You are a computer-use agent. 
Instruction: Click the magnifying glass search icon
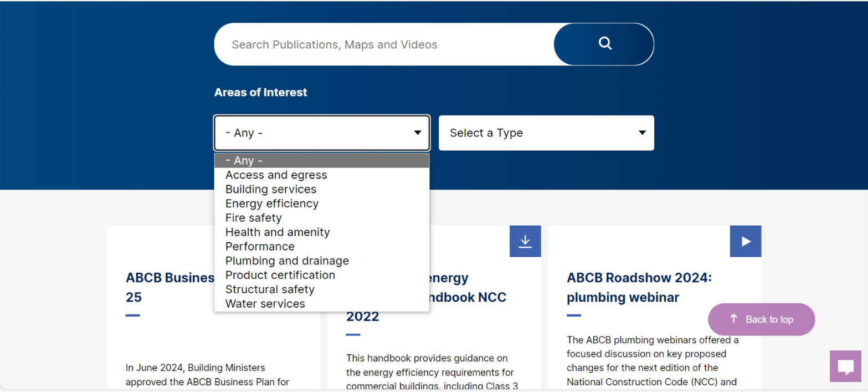[x=604, y=44]
